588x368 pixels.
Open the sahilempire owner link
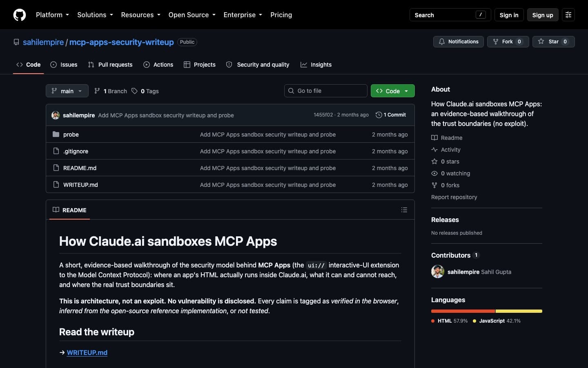point(43,42)
